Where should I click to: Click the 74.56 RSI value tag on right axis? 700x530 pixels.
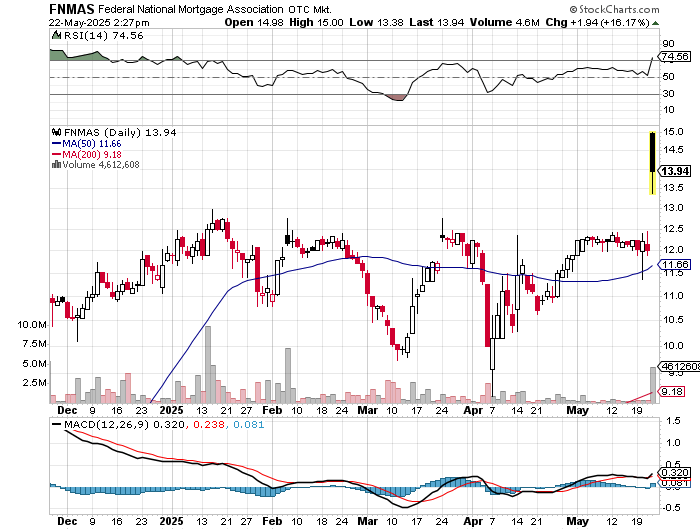pos(675,57)
